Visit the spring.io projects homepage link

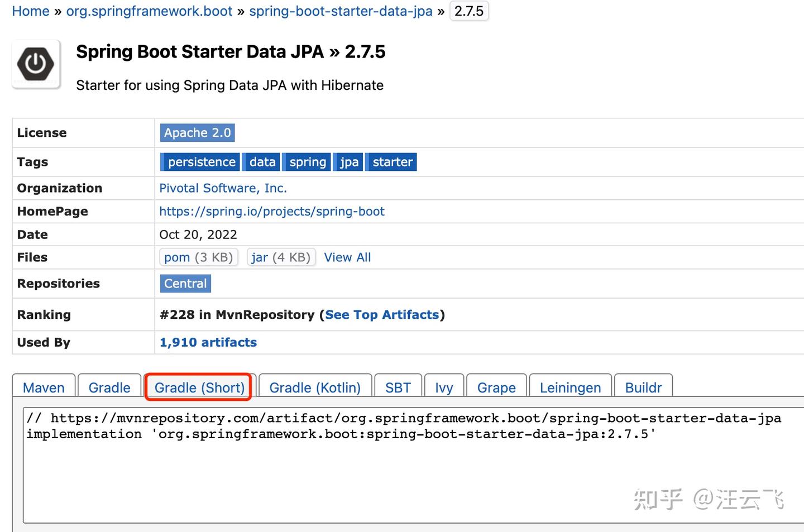point(272,212)
